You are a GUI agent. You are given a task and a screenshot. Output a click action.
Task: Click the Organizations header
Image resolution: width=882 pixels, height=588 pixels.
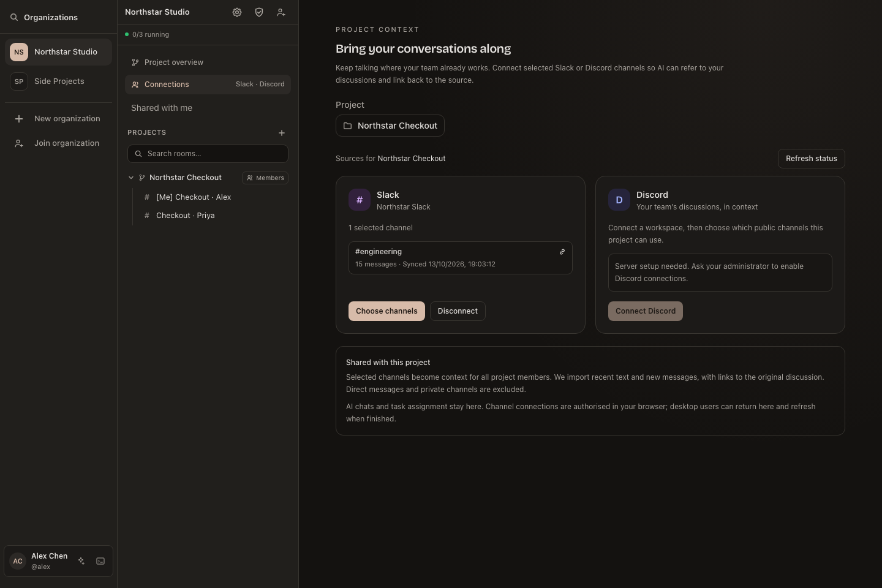(51, 17)
